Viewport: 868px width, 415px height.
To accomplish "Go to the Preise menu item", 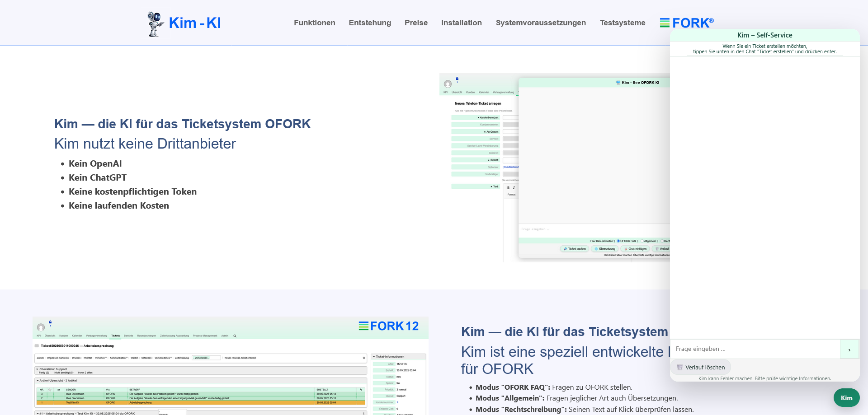I will tap(416, 23).
